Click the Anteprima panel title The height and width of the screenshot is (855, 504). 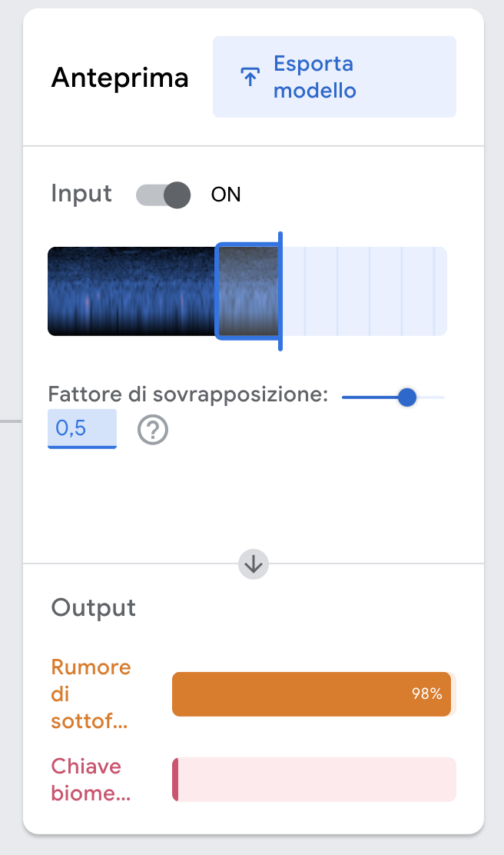pos(119,78)
